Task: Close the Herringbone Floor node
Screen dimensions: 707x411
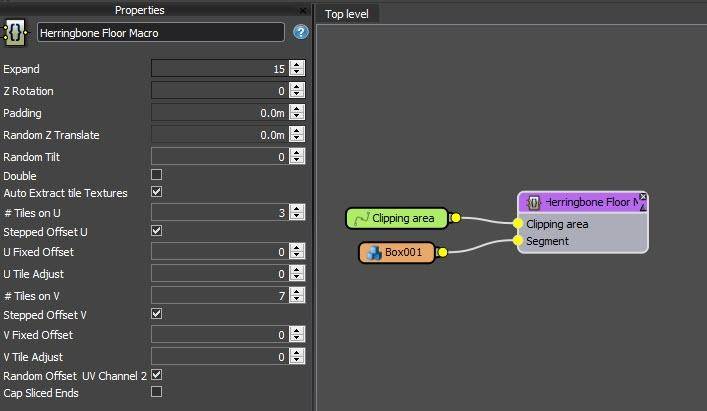Action: (643, 197)
